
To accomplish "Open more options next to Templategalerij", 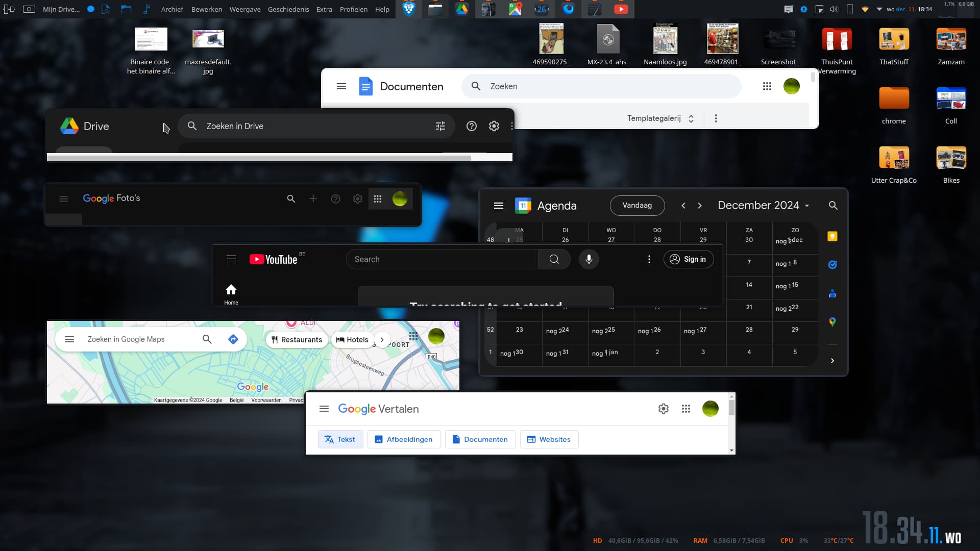I will [x=716, y=118].
